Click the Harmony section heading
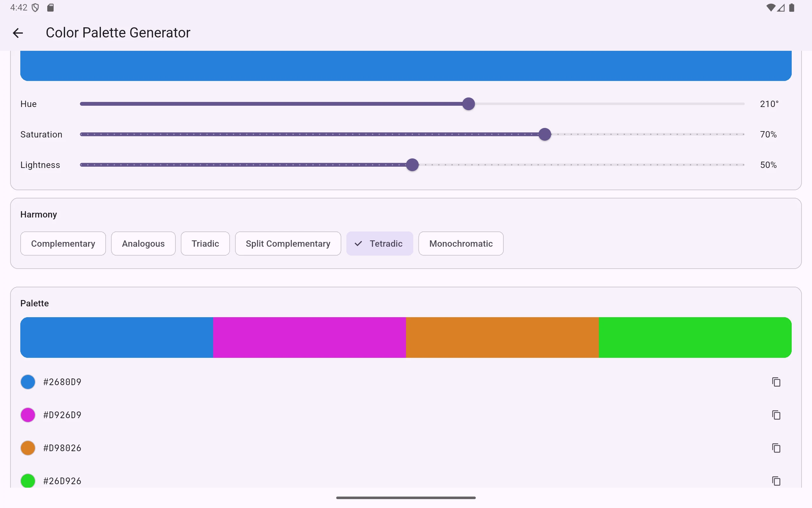The width and height of the screenshot is (812, 508). (39, 214)
